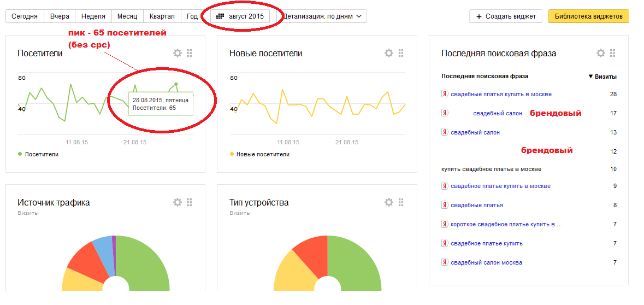Click drag handle of Последняя поисковая фраза widget
Screen dimensions: 644x305
(613, 53)
